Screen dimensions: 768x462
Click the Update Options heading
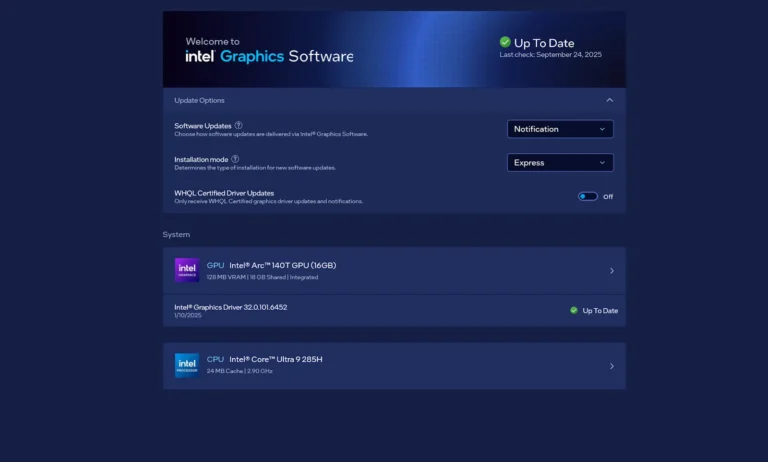(x=199, y=100)
